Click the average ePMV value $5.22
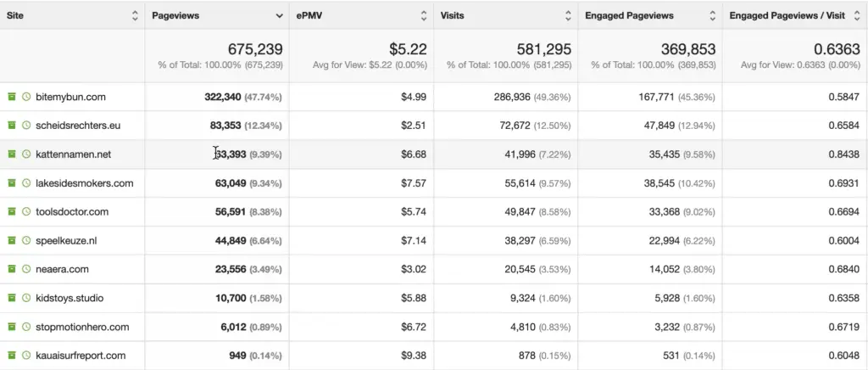The height and width of the screenshot is (370, 868). (408, 49)
